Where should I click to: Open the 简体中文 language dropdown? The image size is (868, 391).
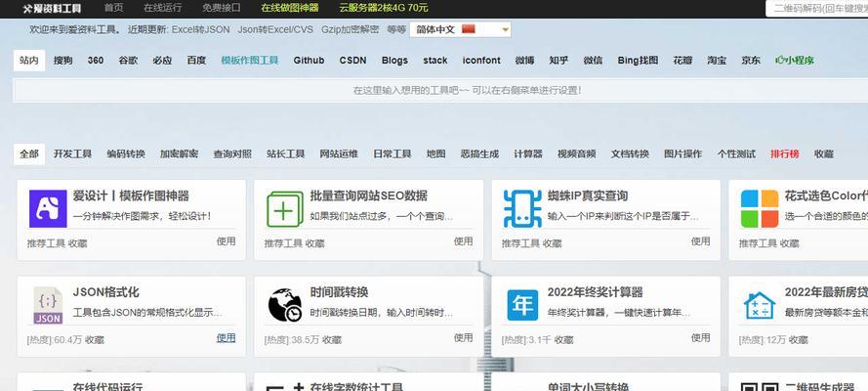tap(461, 30)
